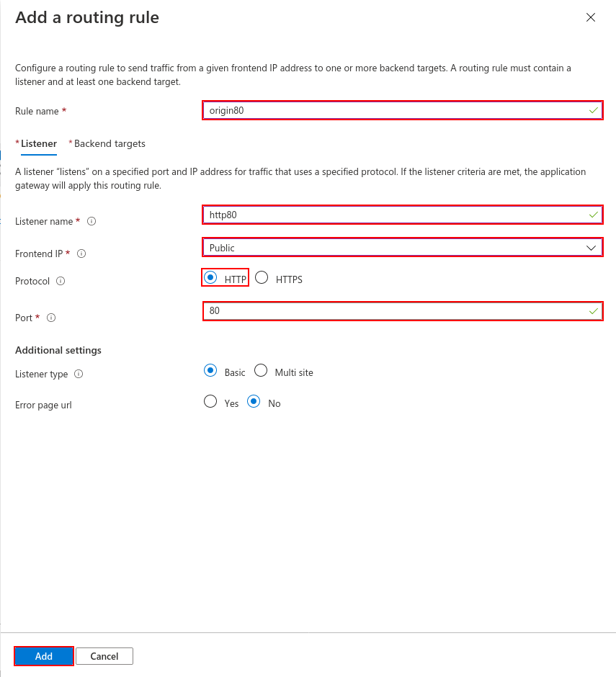
Task: Select the HTTPS protocol radio button
Action: click(x=262, y=277)
